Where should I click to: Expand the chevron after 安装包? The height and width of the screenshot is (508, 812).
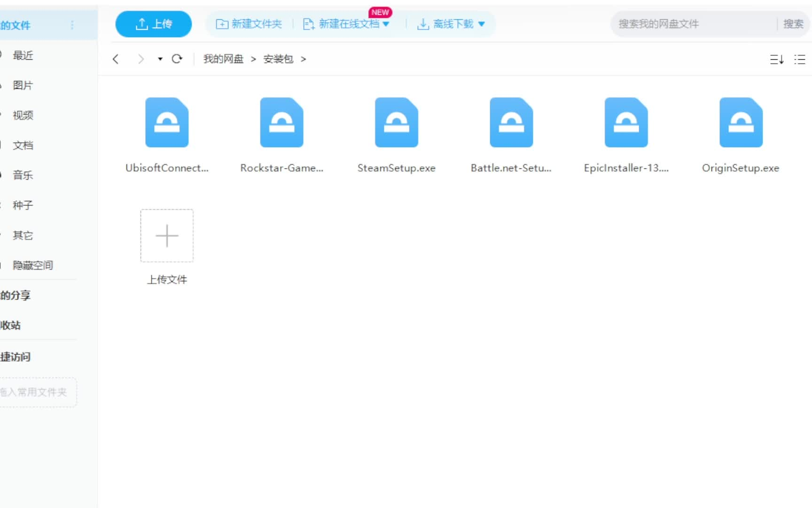(x=303, y=59)
